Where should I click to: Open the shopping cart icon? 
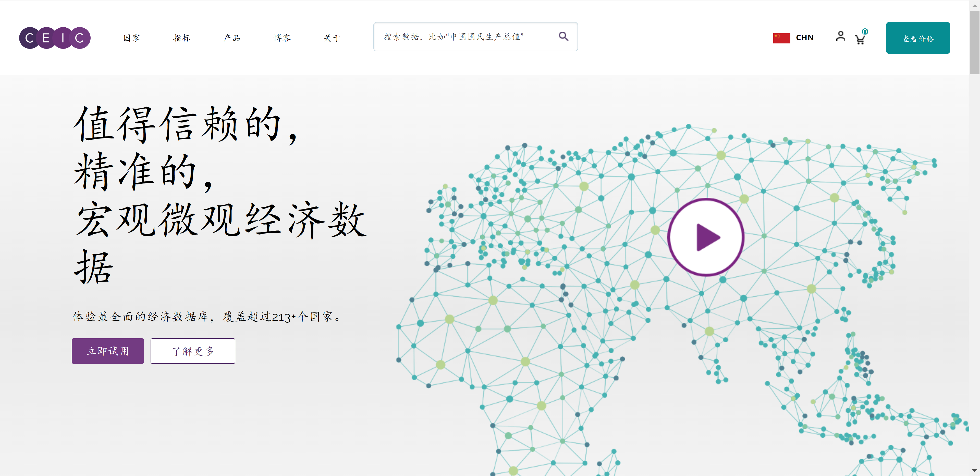click(859, 40)
